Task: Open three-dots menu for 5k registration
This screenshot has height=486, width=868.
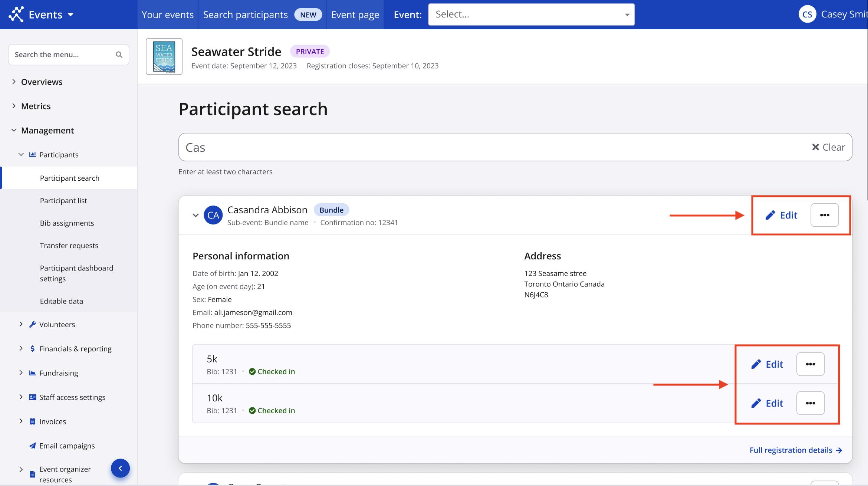Action: coord(810,364)
